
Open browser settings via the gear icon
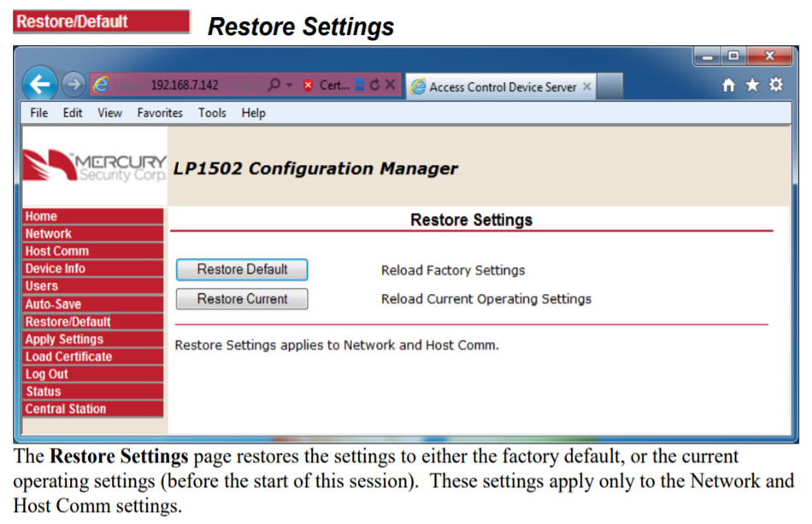(776, 85)
